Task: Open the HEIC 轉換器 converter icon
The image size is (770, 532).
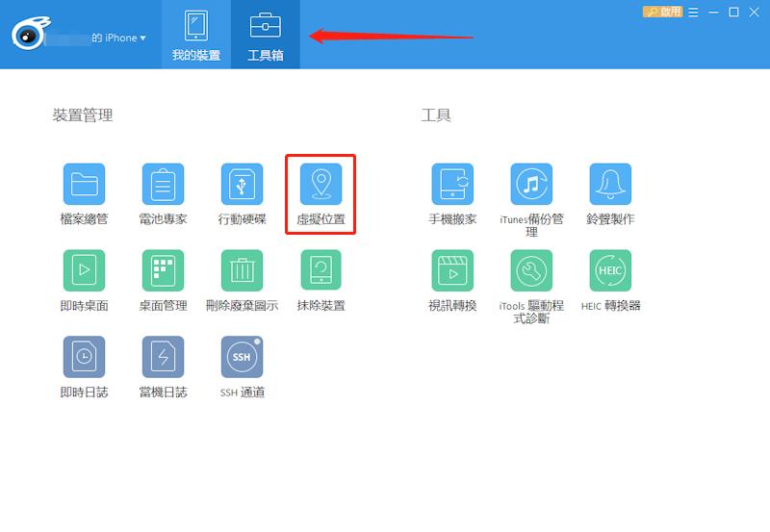Action: (x=610, y=270)
